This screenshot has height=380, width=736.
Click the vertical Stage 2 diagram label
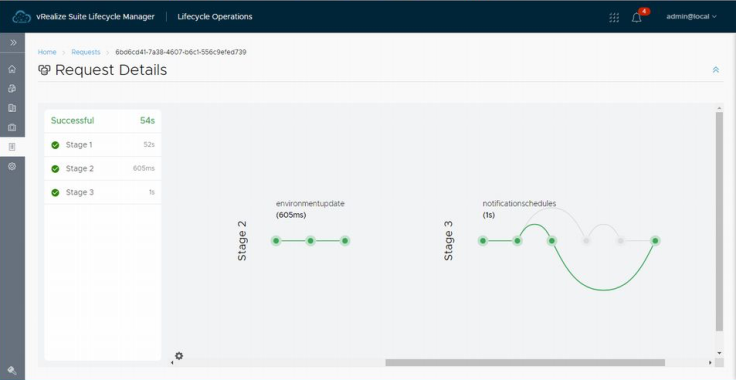[x=242, y=241]
